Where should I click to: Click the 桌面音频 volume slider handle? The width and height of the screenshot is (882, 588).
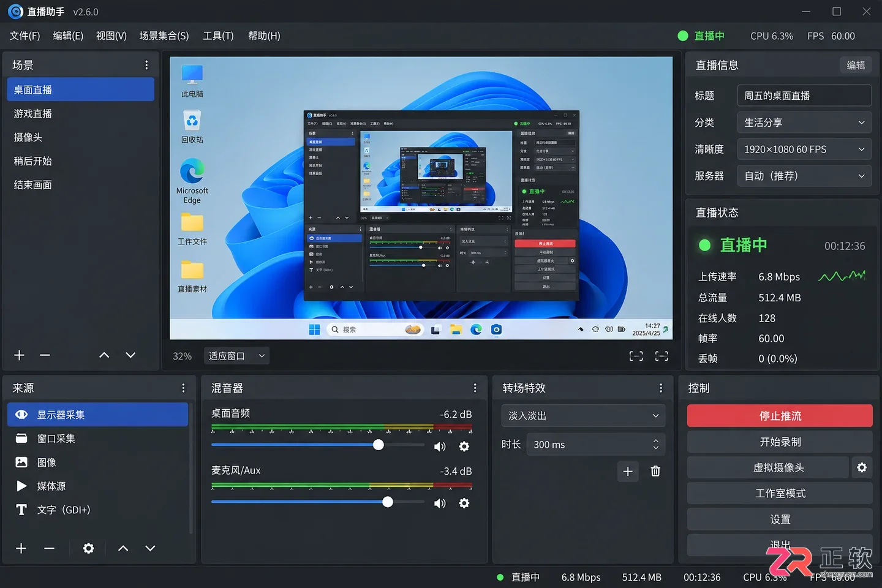click(x=379, y=445)
